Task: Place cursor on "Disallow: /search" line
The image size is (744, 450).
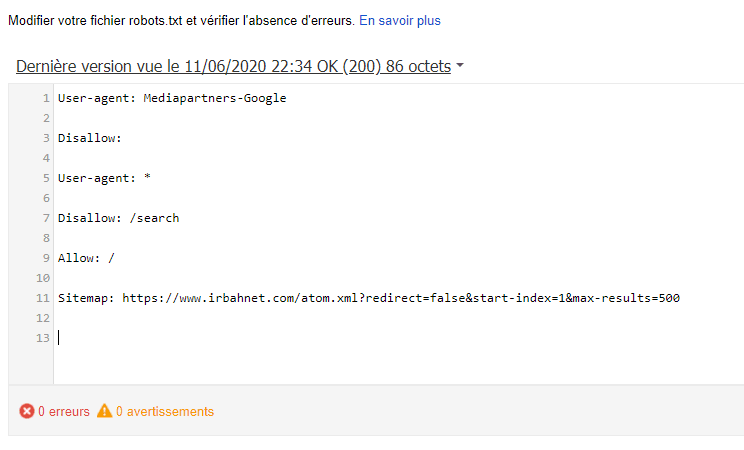Action: click(118, 218)
